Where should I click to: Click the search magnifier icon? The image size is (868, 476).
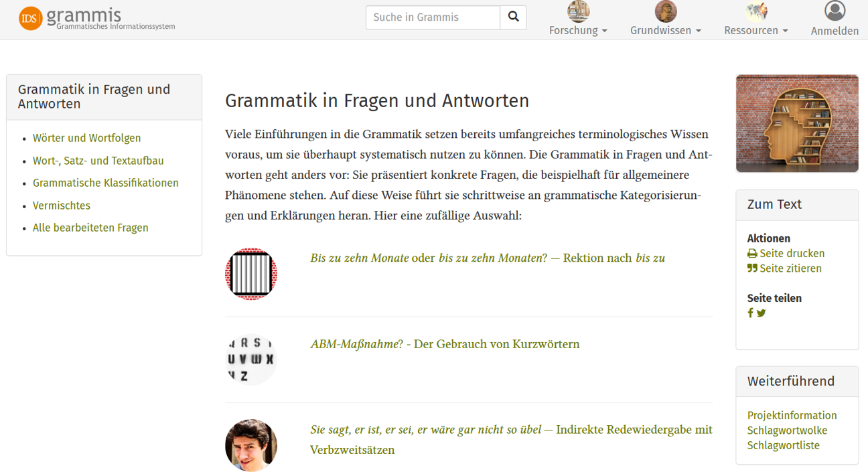pos(513,17)
